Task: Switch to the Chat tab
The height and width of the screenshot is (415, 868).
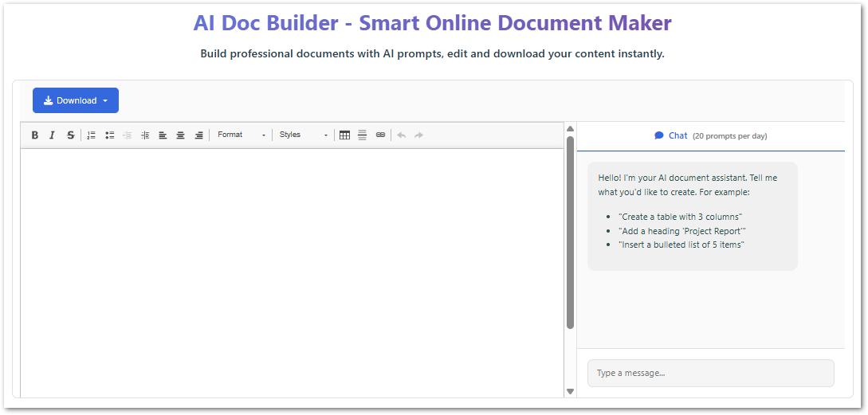Action: coord(711,135)
